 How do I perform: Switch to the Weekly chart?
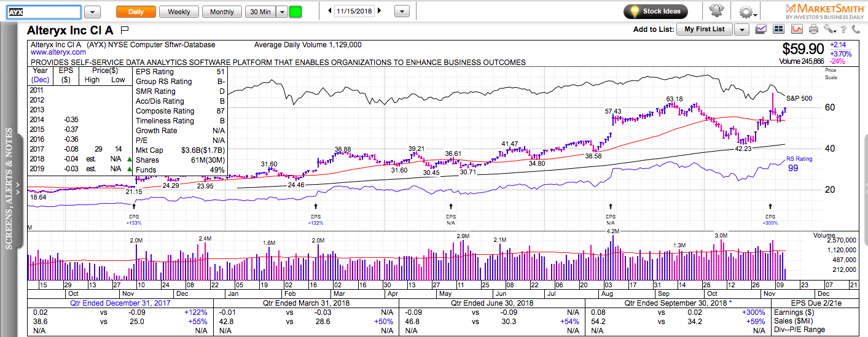[x=179, y=12]
